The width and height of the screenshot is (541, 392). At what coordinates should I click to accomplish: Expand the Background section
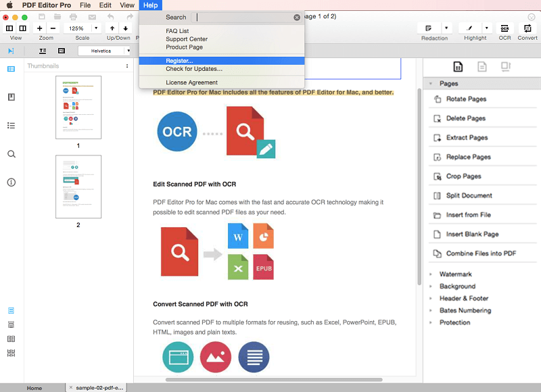(x=431, y=287)
